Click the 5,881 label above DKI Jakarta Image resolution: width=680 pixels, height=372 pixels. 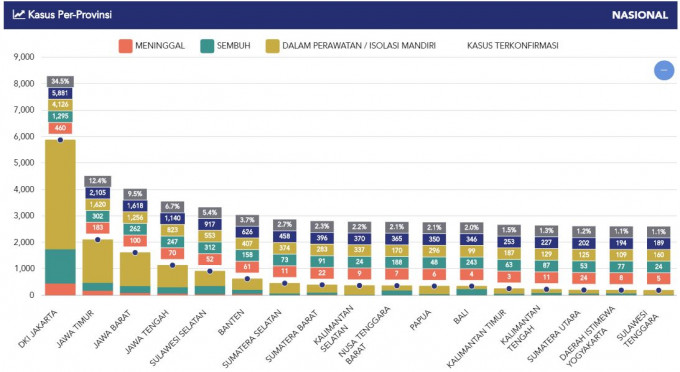click(x=60, y=93)
